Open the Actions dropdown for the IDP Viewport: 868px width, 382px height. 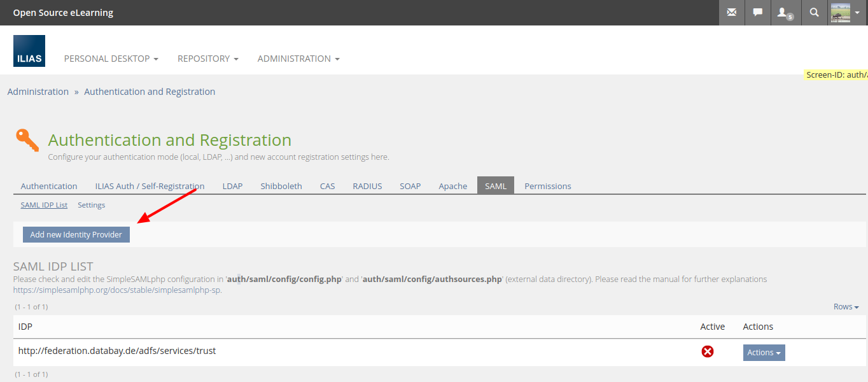click(764, 353)
